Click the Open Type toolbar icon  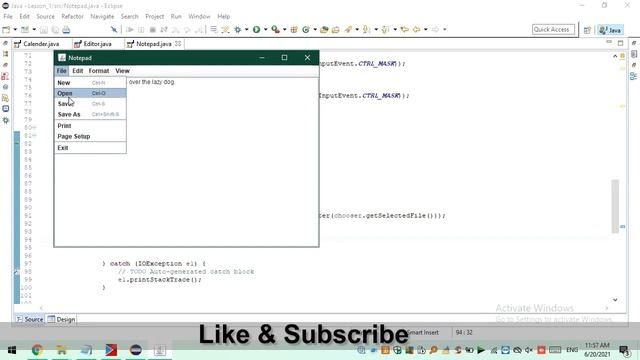[324, 29]
